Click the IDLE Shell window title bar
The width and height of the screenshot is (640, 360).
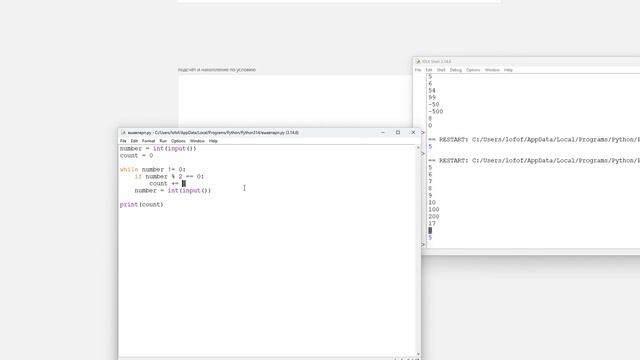(x=527, y=62)
